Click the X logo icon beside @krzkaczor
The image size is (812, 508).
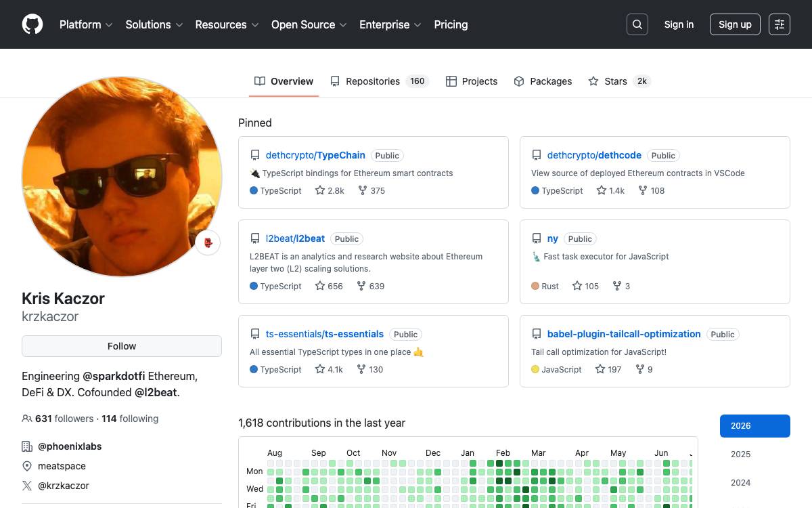(27, 486)
